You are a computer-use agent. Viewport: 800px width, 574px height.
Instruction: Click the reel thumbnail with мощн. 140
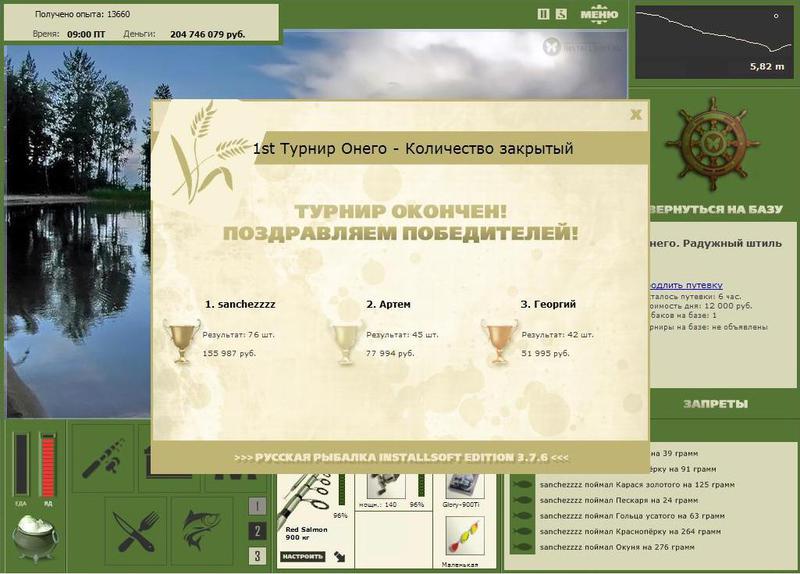click(x=386, y=486)
